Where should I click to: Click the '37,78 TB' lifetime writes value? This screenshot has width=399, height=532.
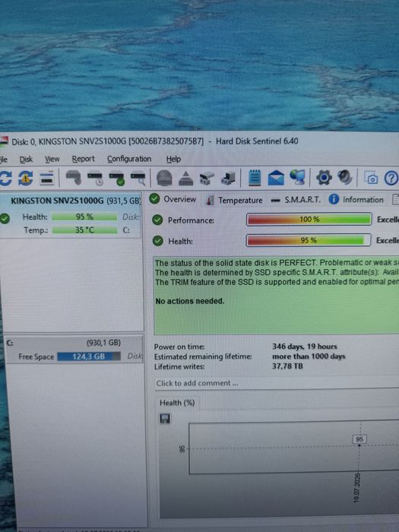287,366
